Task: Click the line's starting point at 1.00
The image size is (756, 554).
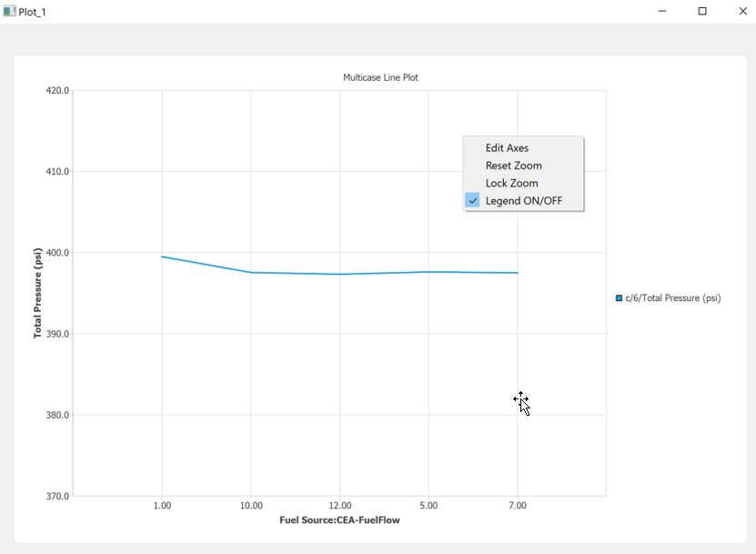Action: pos(162,257)
